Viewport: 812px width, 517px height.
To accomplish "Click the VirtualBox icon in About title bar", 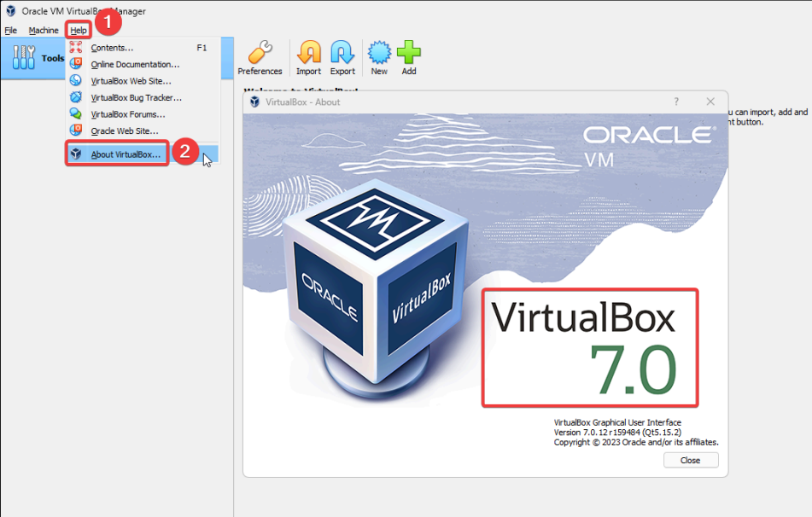I will tap(254, 102).
